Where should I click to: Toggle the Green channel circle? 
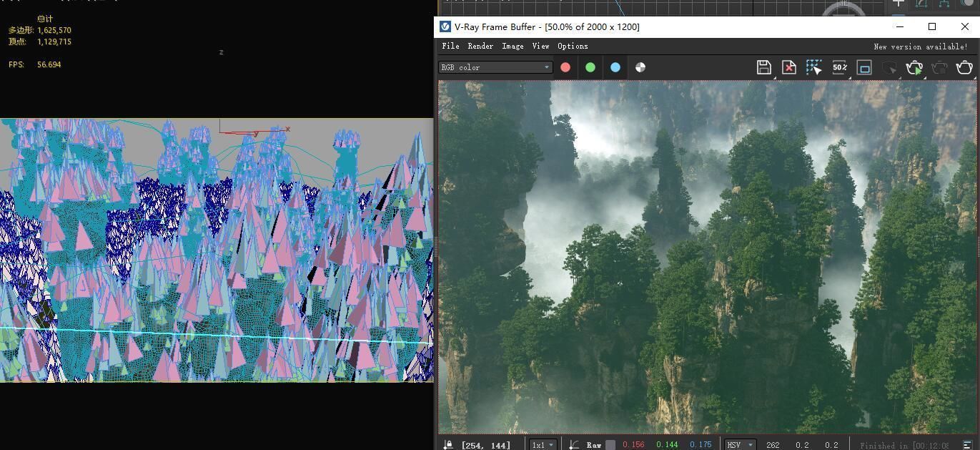pyautogui.click(x=590, y=67)
